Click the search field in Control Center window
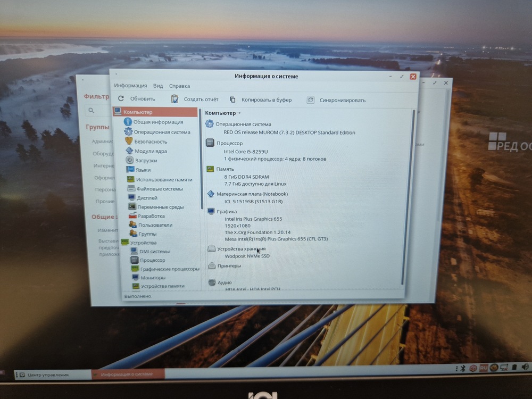Screen dimensions: 532x399 click(x=98, y=111)
